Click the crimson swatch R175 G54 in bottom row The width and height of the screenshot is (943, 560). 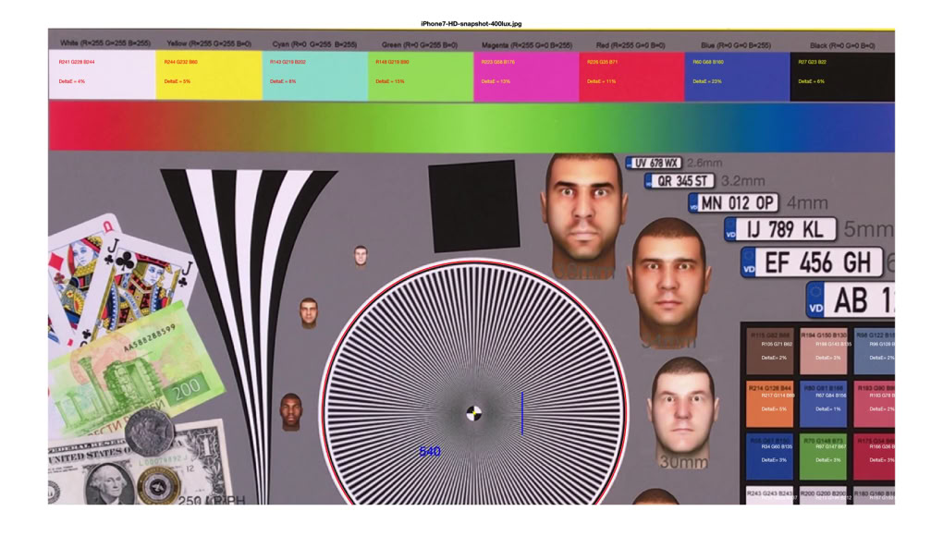tap(875, 457)
